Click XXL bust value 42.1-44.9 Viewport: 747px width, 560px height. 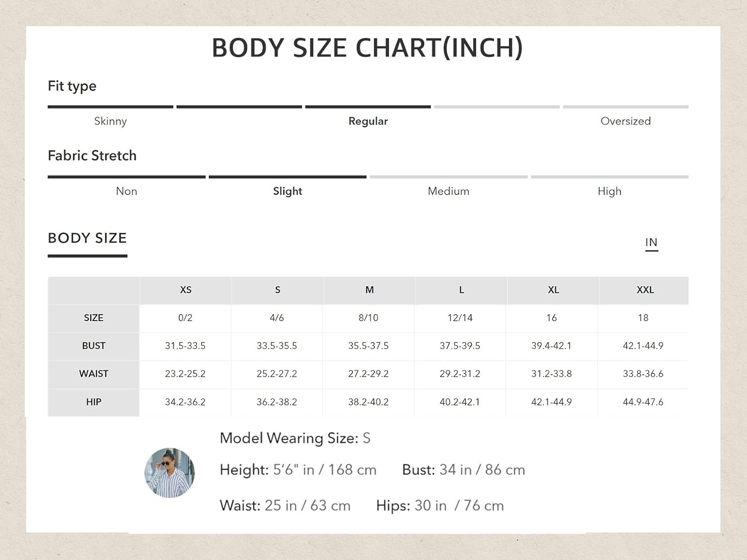click(643, 346)
